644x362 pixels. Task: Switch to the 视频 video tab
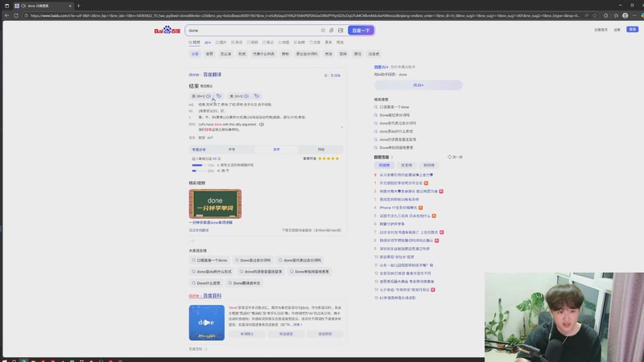click(252, 43)
